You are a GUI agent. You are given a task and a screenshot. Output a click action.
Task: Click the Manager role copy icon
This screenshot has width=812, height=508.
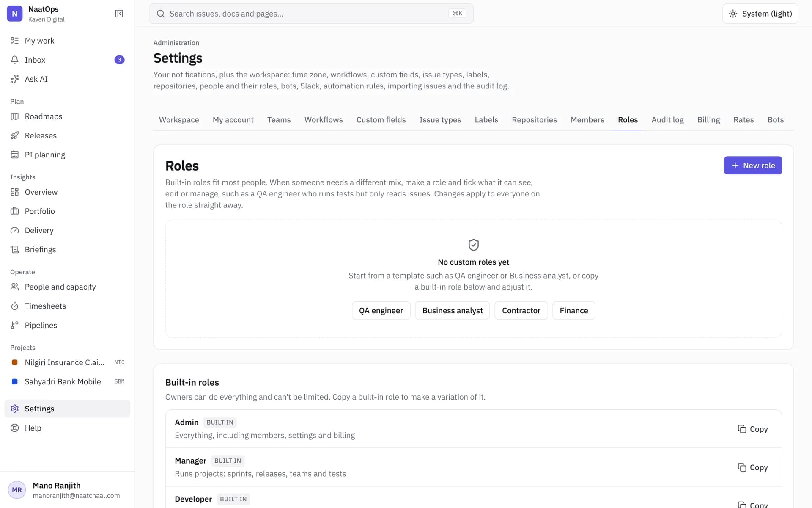[742, 467]
